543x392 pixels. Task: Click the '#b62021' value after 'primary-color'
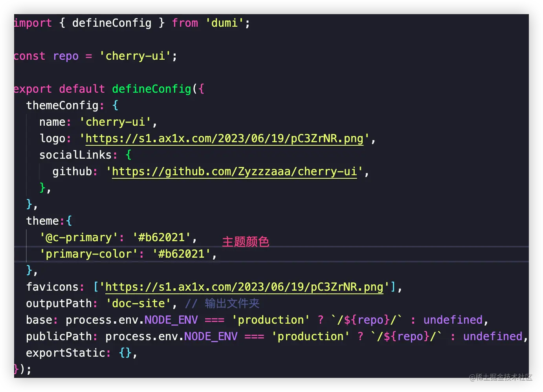tap(181, 254)
